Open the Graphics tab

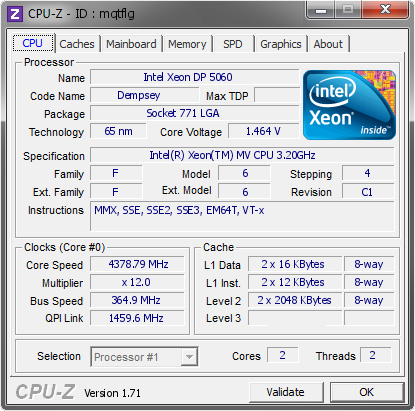(x=281, y=44)
